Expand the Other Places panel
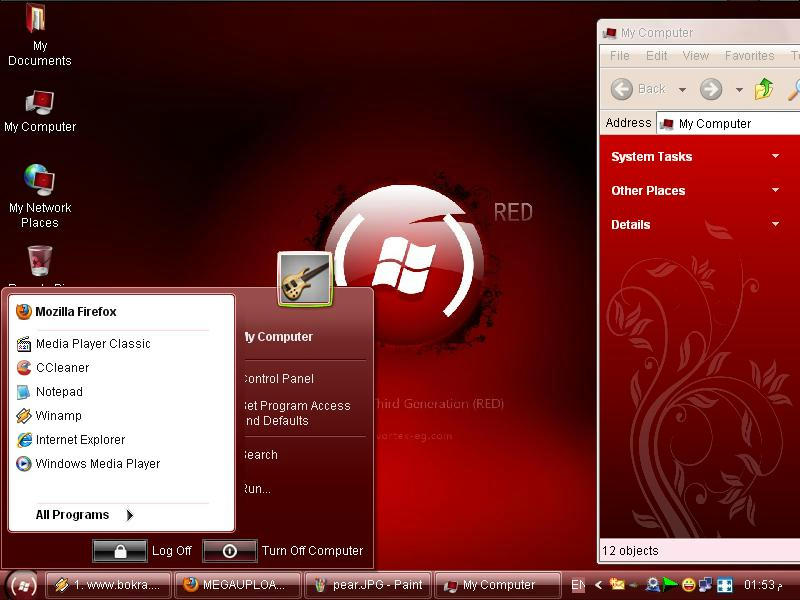 [x=776, y=190]
